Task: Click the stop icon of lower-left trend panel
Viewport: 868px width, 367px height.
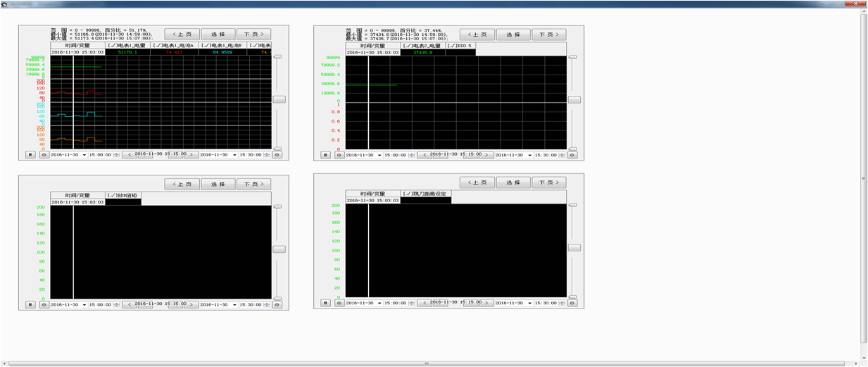Action: tap(30, 304)
